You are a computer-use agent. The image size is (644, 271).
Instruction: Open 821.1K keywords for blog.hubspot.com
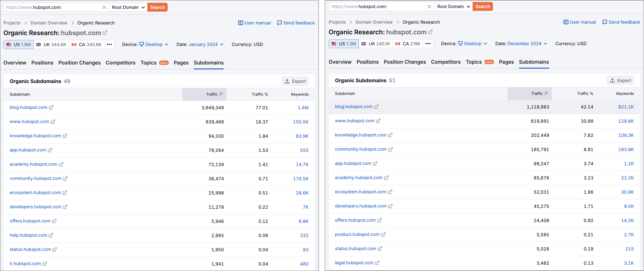click(626, 107)
